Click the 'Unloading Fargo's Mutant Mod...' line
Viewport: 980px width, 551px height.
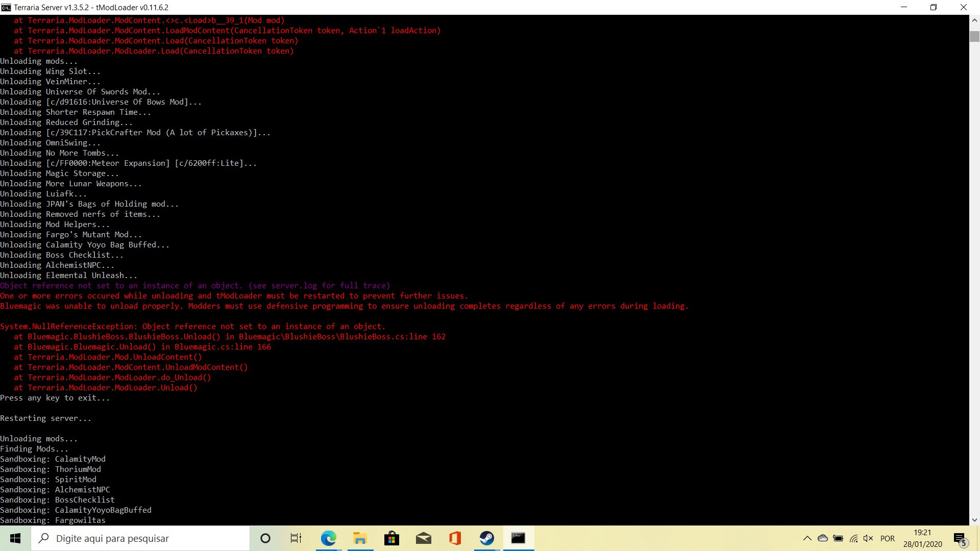(71, 235)
